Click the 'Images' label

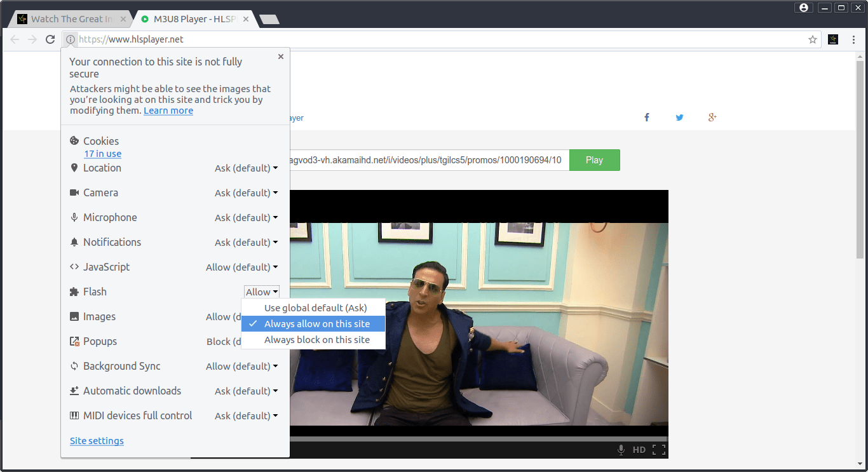tap(99, 316)
